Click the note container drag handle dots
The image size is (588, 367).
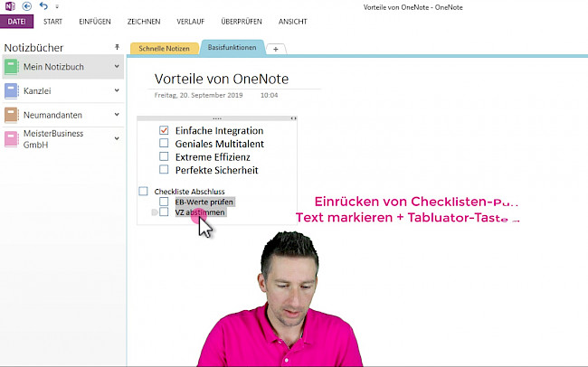click(x=217, y=118)
